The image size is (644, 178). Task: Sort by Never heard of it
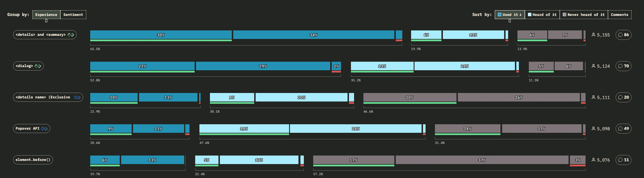click(x=584, y=15)
